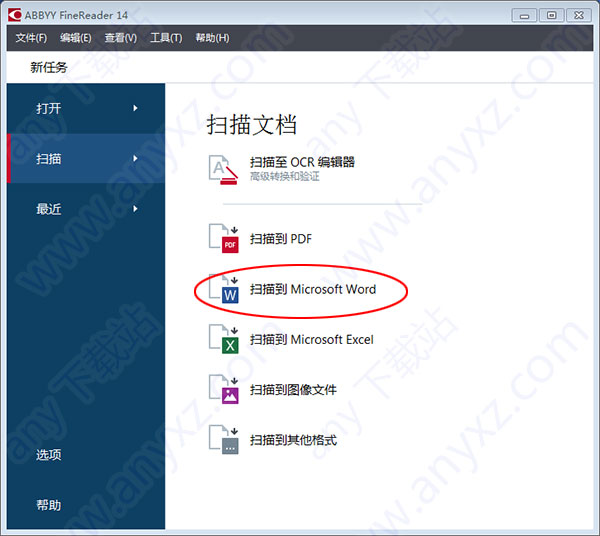This screenshot has width=600, height=536.
Task: Click the other formats file icon
Action: 223,440
